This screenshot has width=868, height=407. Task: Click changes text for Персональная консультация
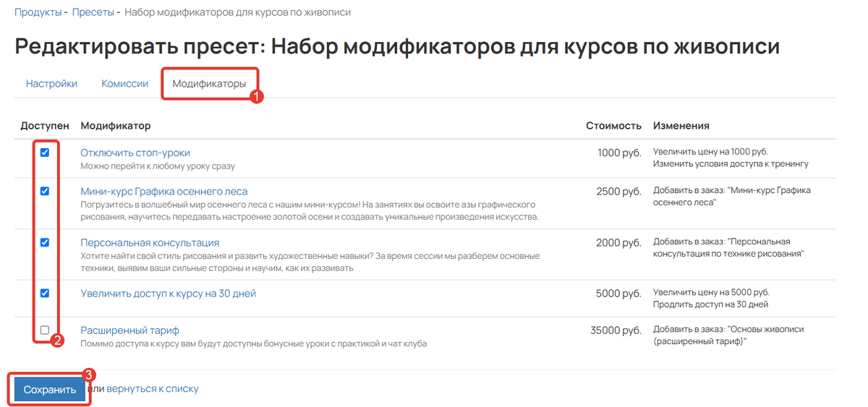pyautogui.click(x=729, y=248)
